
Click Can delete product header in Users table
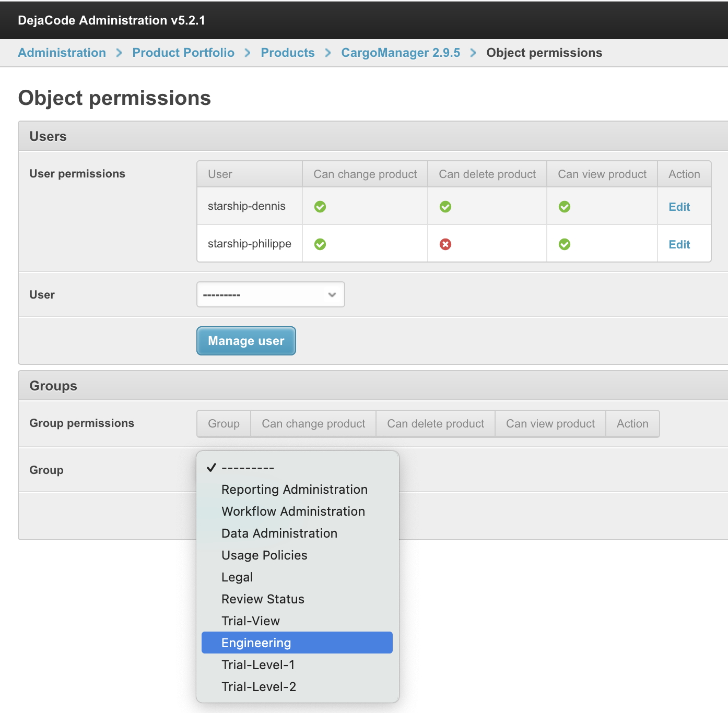click(x=487, y=174)
